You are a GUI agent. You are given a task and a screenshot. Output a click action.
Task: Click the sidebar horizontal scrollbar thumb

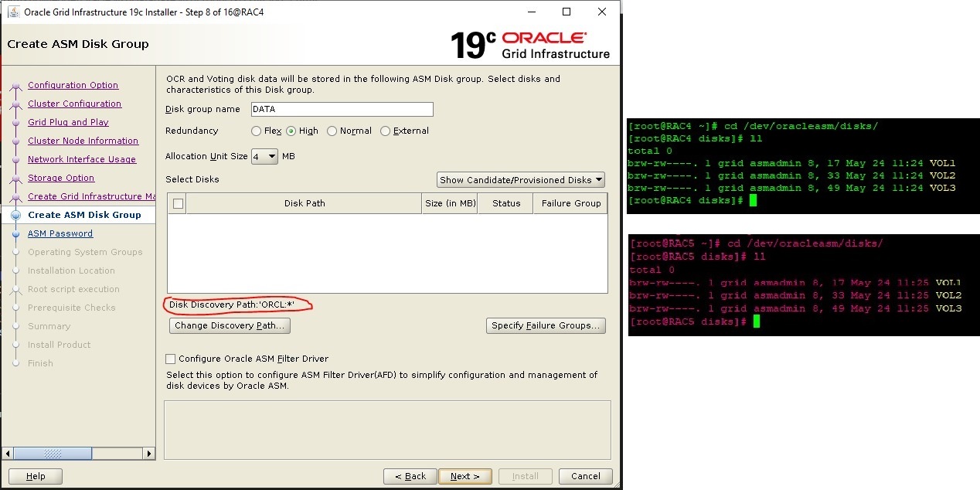[53, 454]
